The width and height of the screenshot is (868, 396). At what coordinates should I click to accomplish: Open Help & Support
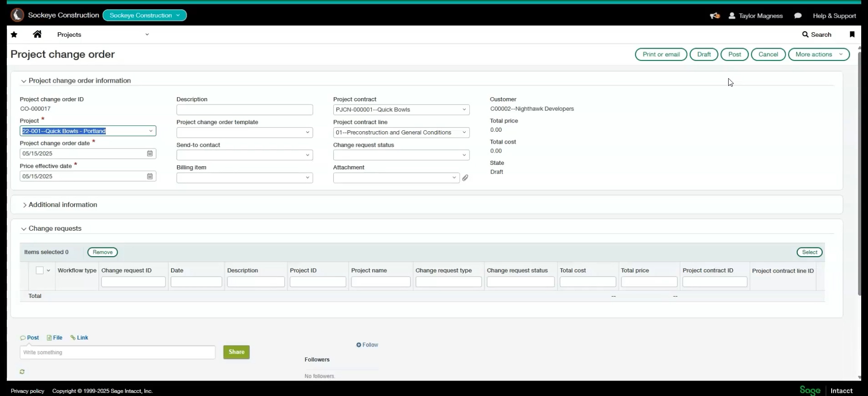pos(834,15)
